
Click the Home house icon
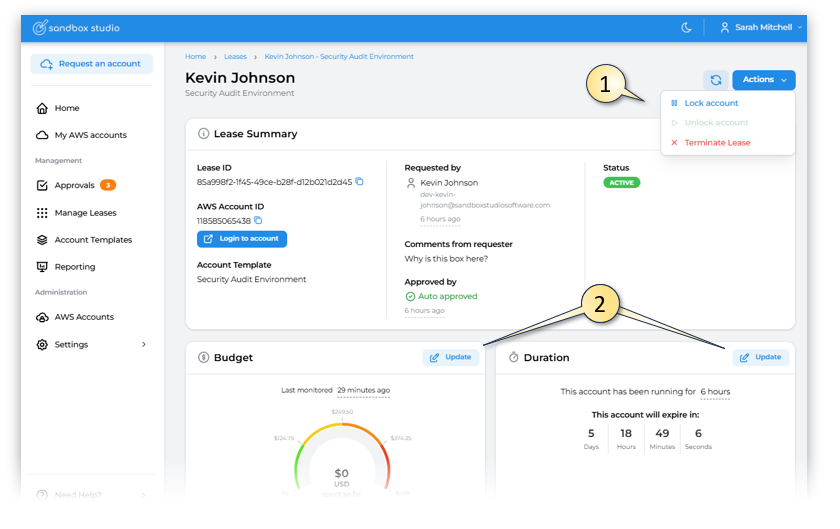[x=42, y=108]
